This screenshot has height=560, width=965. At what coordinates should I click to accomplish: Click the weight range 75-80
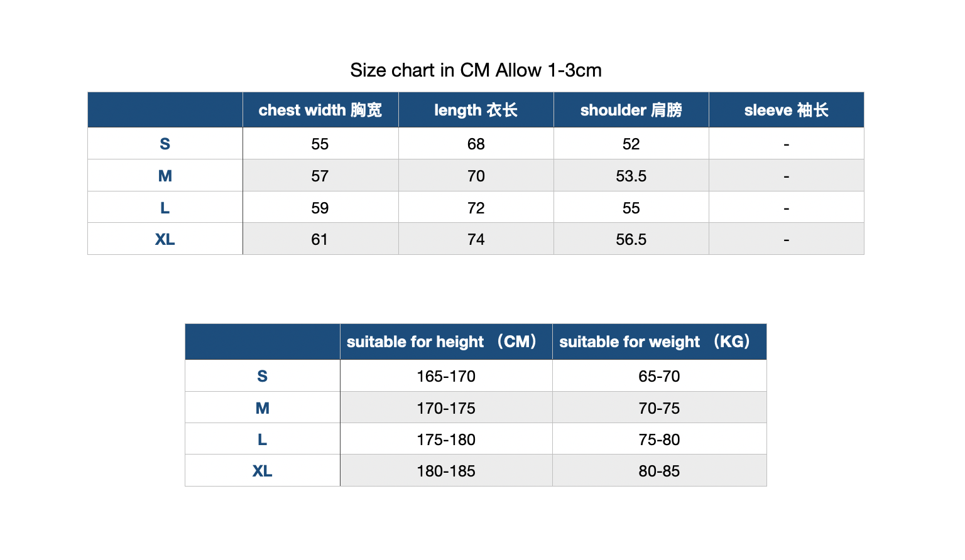point(659,439)
